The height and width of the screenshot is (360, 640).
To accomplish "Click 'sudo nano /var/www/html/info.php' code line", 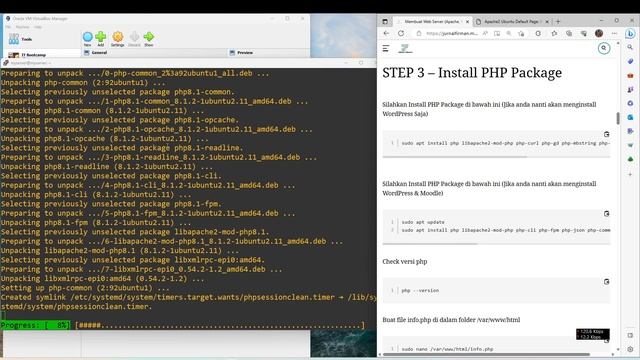I will [447, 349].
